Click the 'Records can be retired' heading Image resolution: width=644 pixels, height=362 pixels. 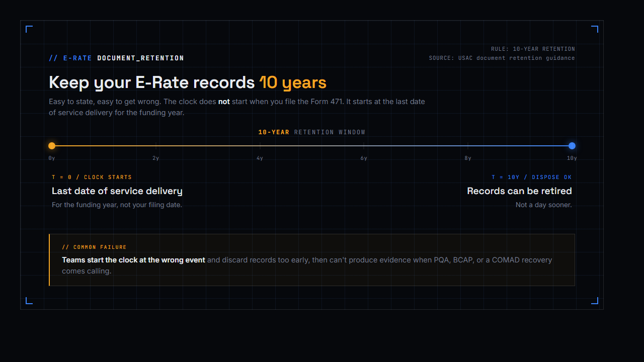(x=519, y=191)
